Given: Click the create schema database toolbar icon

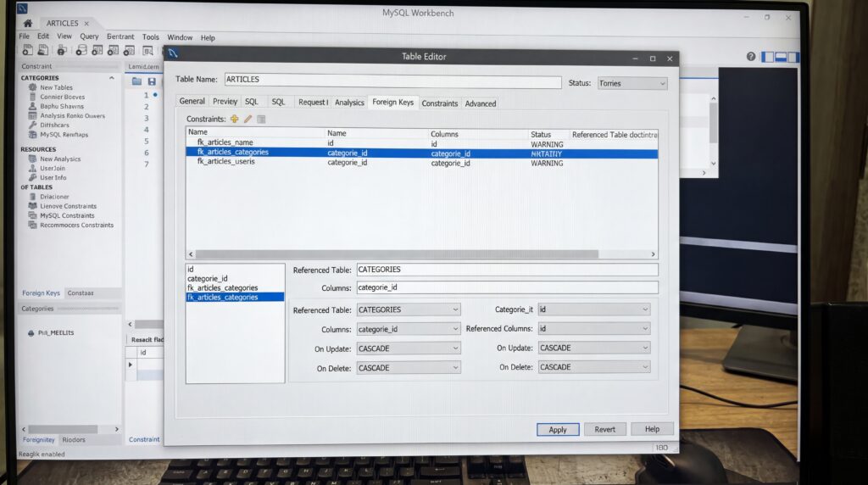Looking at the screenshot, I should 81,50.
